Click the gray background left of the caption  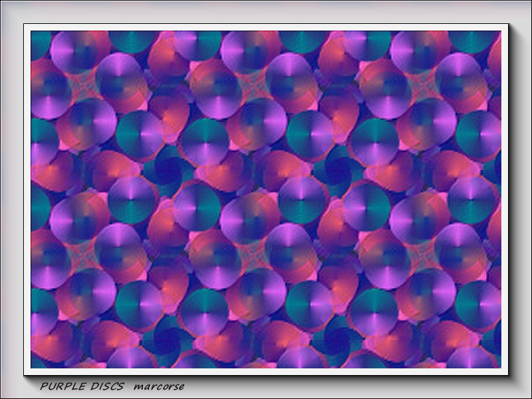tap(19, 386)
